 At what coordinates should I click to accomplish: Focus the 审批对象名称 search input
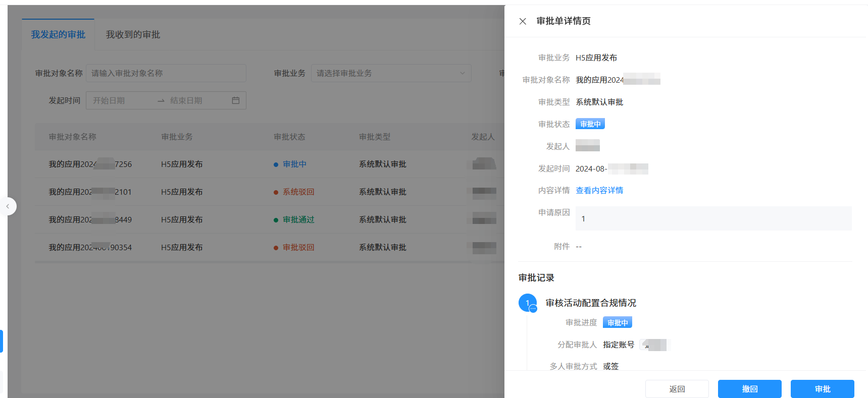(x=166, y=73)
